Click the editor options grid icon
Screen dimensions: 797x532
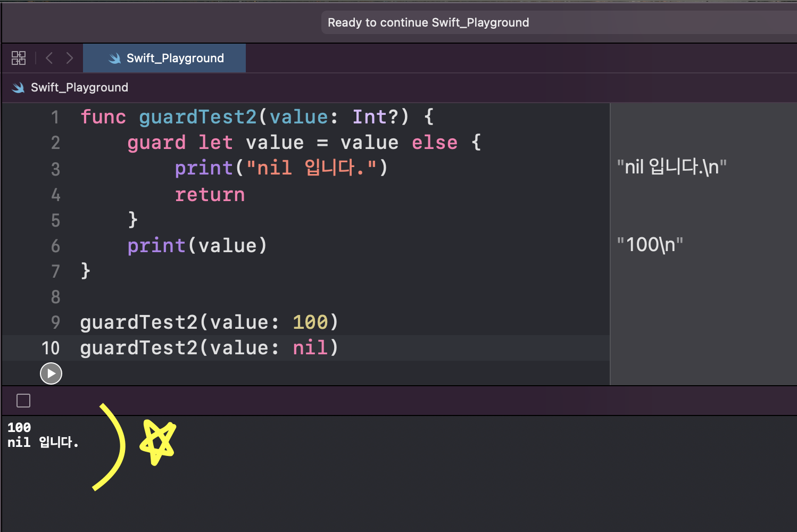coord(18,57)
